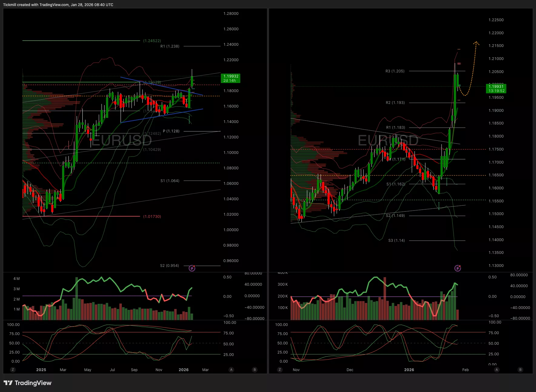Select the R1 (1.238) pivot label

click(170, 46)
